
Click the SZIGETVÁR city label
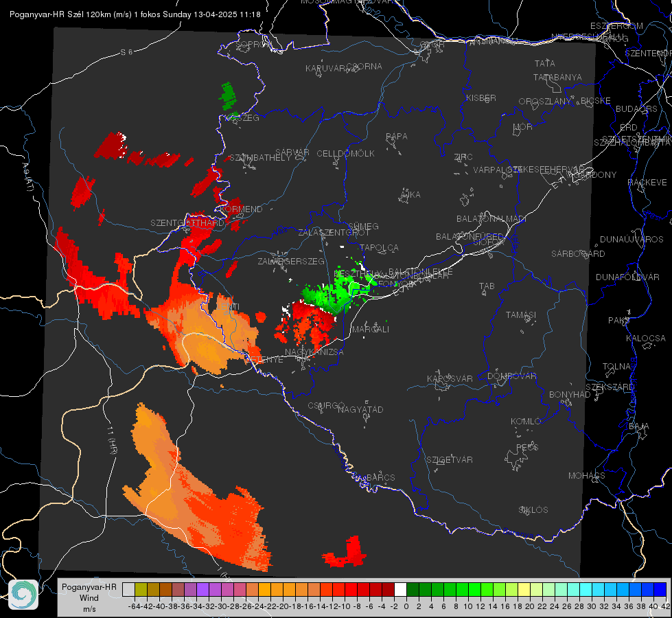[450, 460]
